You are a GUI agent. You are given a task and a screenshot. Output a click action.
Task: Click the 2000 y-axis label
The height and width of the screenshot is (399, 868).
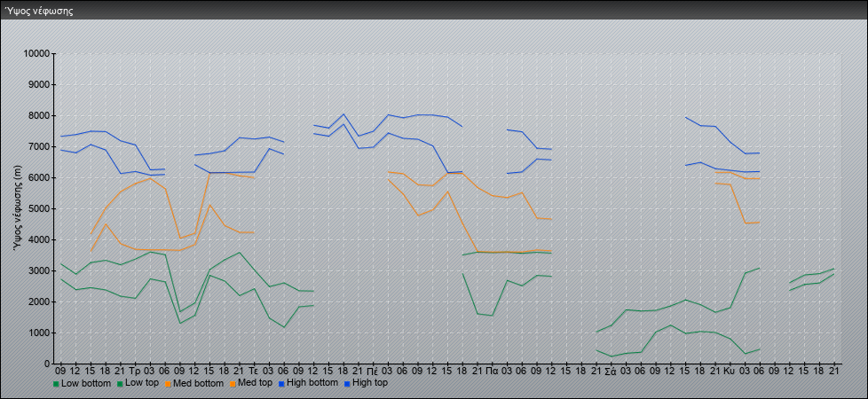(39, 301)
